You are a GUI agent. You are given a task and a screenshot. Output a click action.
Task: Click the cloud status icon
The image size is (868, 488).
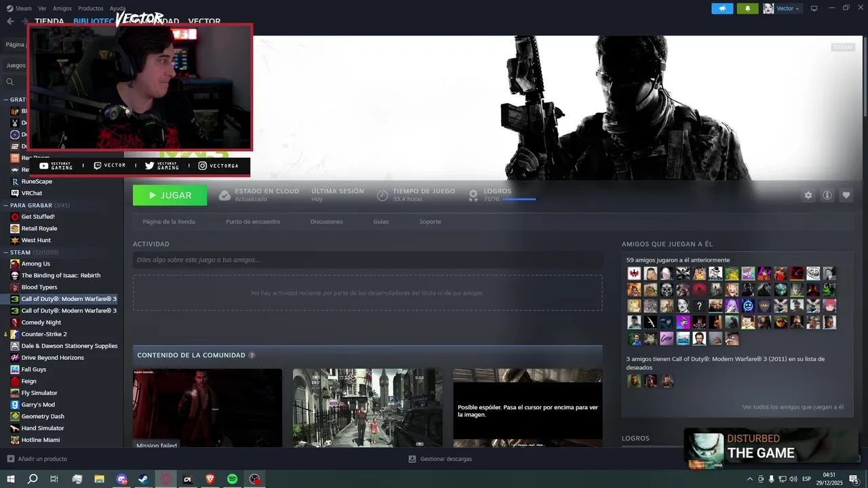point(224,195)
